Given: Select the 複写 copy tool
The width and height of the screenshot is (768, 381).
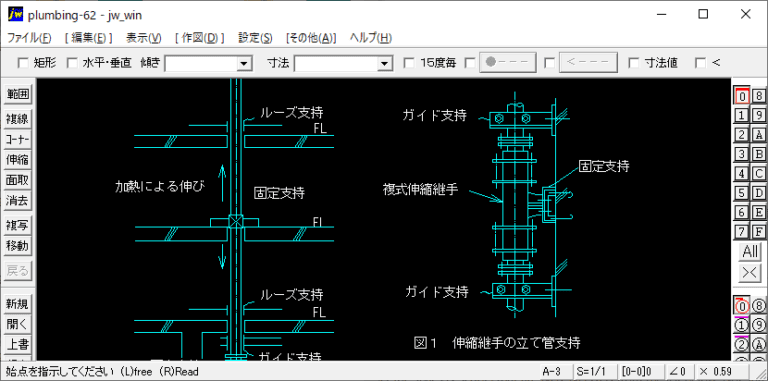Looking at the screenshot, I should [17, 225].
